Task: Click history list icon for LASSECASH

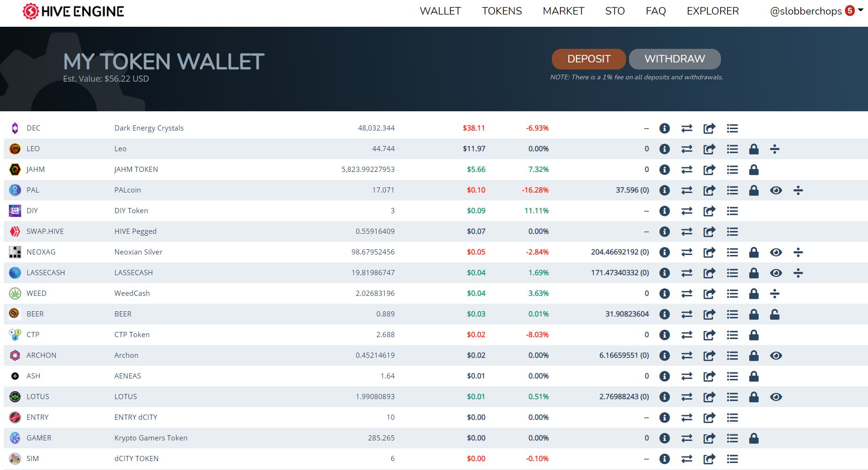Action: (x=732, y=273)
